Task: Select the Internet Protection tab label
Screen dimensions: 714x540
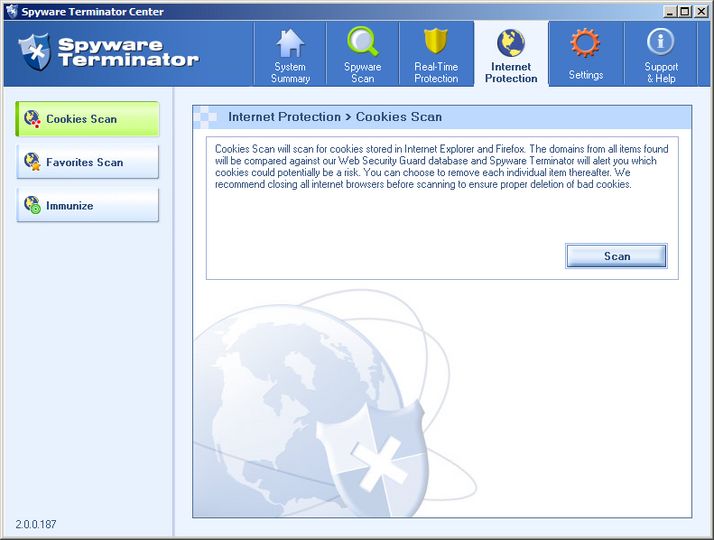Action: 511,73
